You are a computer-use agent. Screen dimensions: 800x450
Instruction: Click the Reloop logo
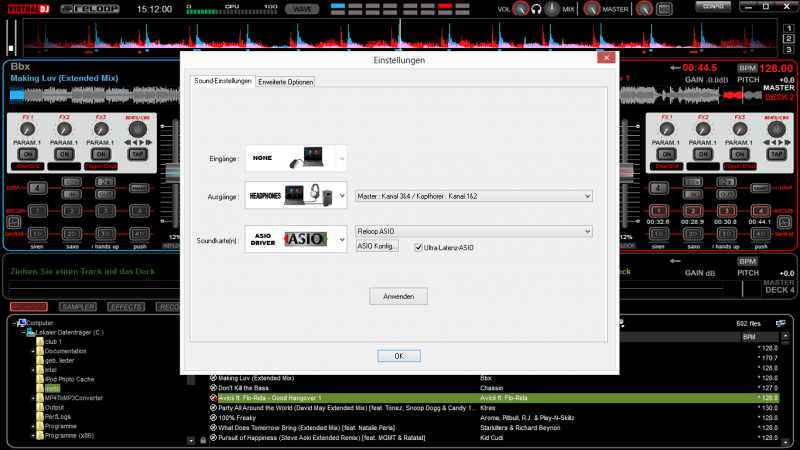(90, 9)
